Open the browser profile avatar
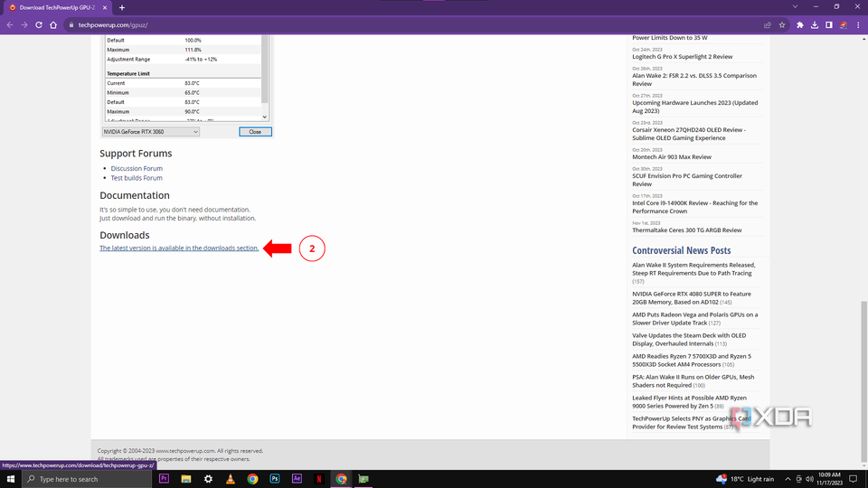Screen dimensions: 868x488 [843, 25]
